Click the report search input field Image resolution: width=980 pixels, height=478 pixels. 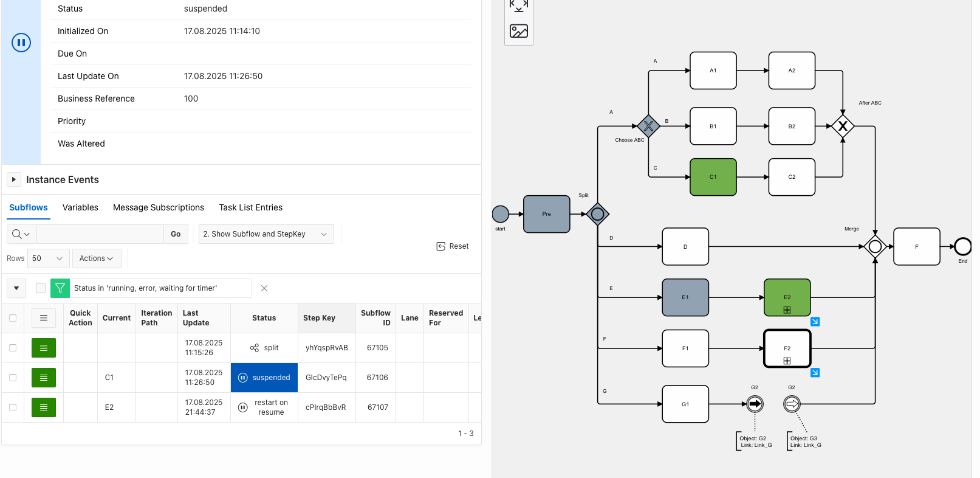[100, 234]
